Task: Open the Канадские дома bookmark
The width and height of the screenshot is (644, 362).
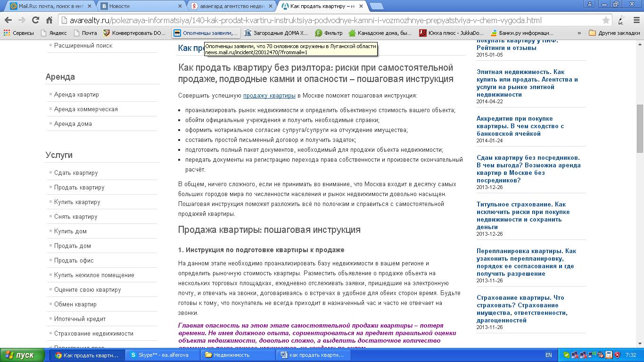Action: (x=380, y=33)
